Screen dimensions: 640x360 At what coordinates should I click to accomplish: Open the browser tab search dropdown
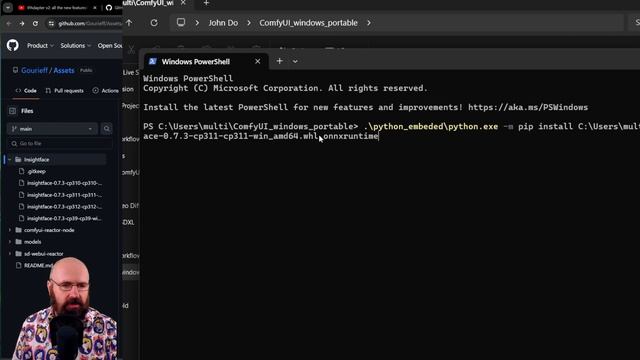[x=8, y=8]
